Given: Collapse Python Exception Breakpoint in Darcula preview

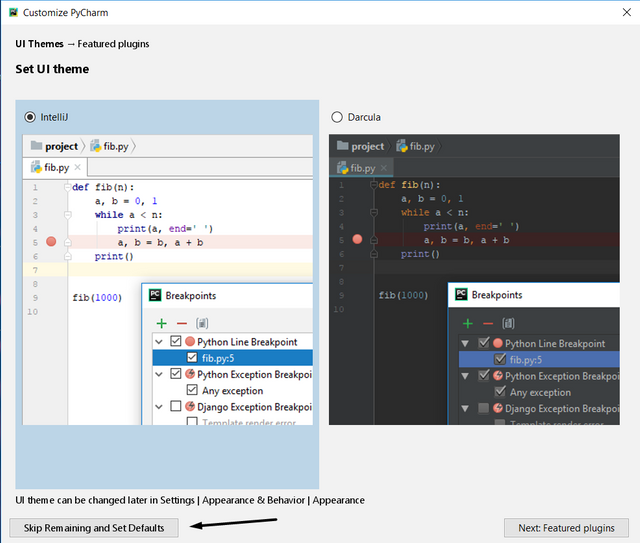Looking at the screenshot, I should click(465, 376).
